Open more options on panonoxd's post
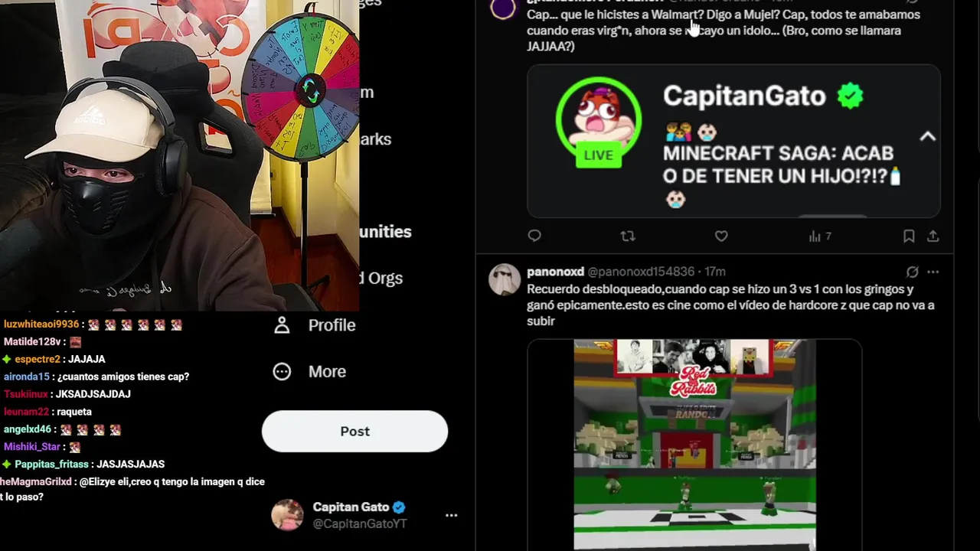The image size is (980, 551). [933, 272]
